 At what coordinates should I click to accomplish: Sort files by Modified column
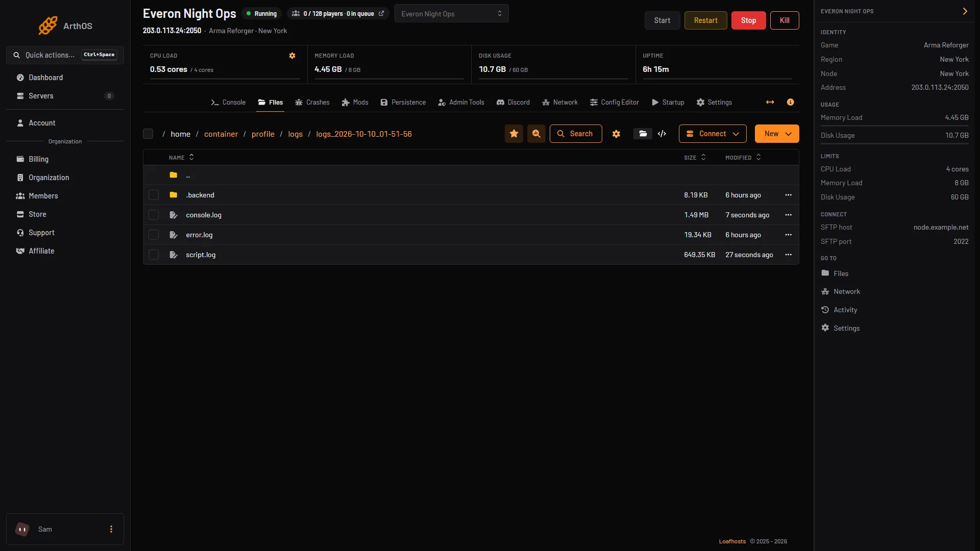coord(743,157)
